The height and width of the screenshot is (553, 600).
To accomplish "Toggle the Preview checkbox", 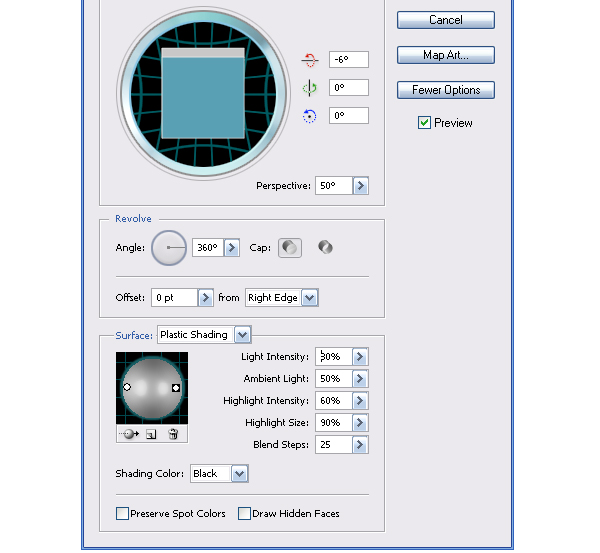I will 424,123.
